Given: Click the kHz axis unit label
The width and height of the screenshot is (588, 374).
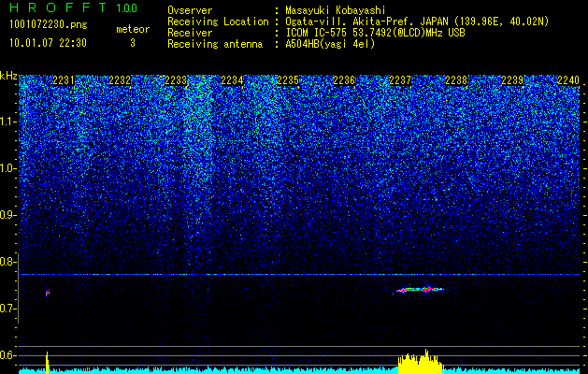Looking at the screenshot, I should coord(8,76).
